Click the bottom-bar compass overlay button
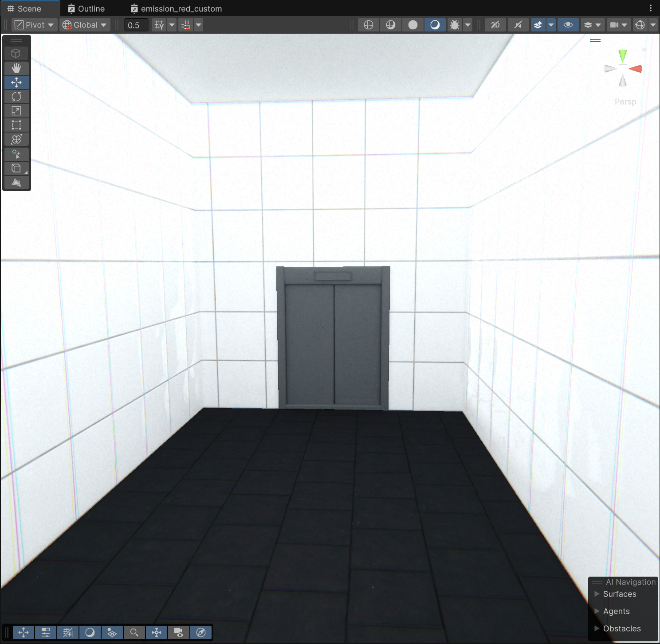The width and height of the screenshot is (660, 644). coord(201,632)
